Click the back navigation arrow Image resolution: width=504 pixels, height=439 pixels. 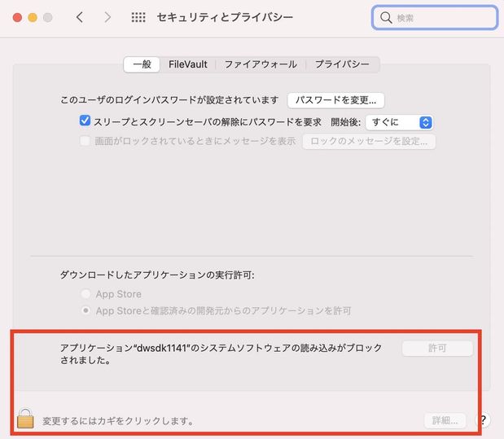coord(79,17)
